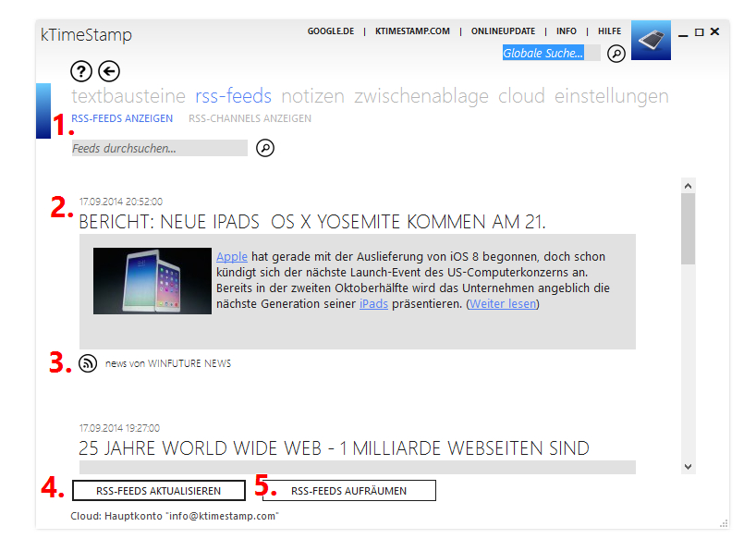Open the cloud section

[521, 96]
